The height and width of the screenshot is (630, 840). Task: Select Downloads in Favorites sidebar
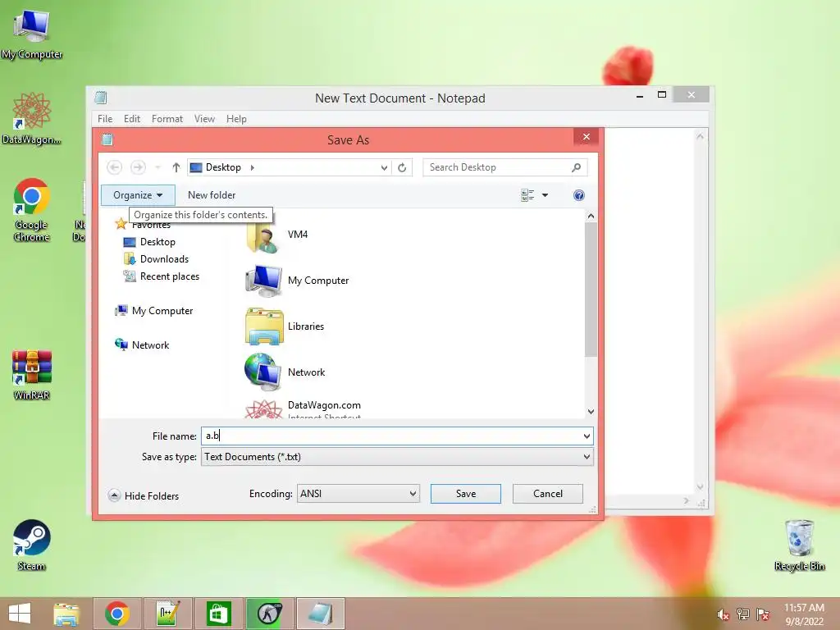156,258
